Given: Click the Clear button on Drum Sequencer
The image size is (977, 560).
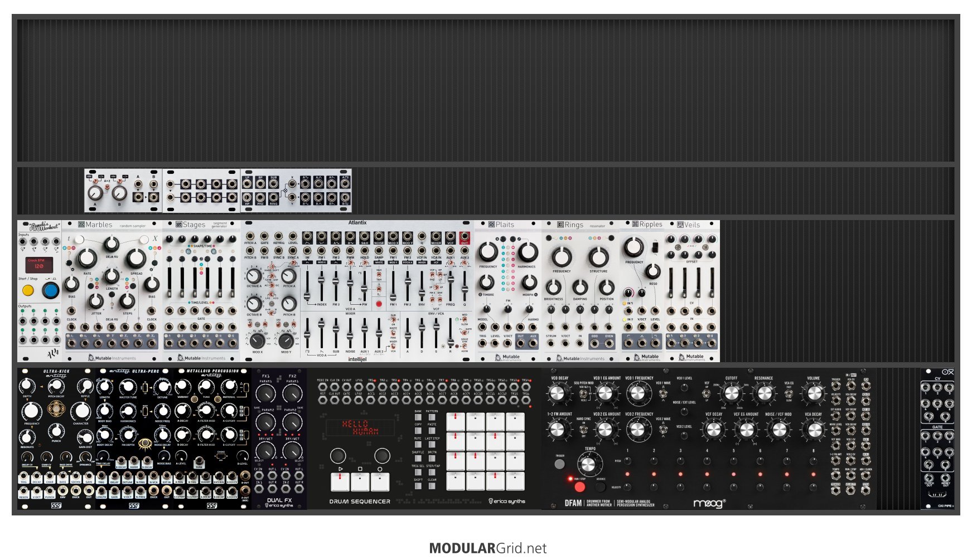Looking at the screenshot, I should click(x=432, y=486).
